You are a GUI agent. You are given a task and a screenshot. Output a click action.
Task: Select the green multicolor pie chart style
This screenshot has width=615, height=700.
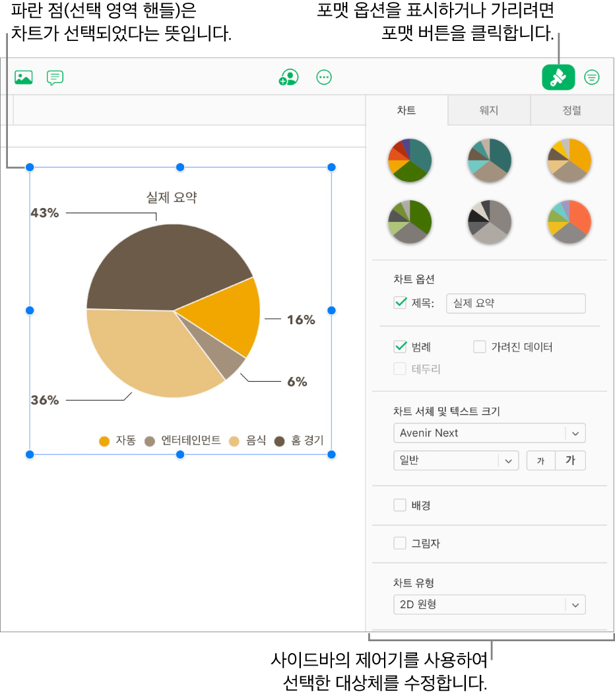pos(410,222)
